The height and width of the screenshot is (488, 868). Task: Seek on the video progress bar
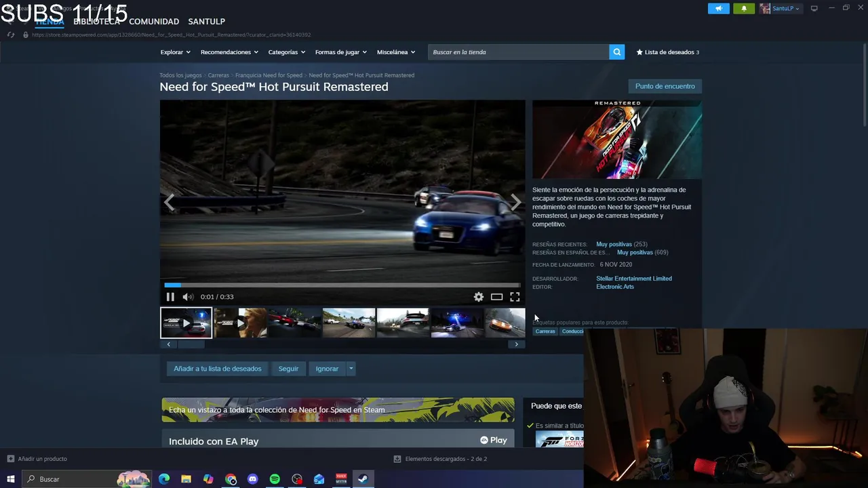(x=342, y=285)
